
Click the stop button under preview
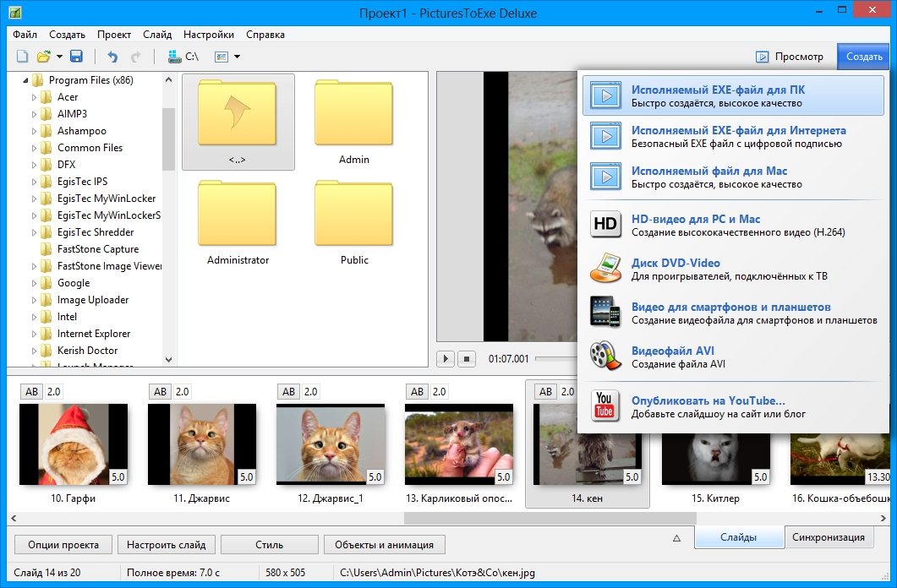(466, 359)
